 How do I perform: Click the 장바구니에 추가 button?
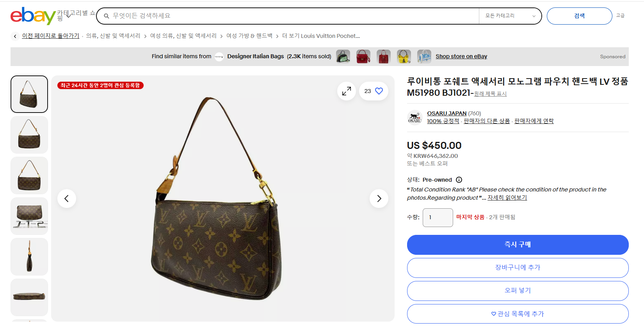pos(518,268)
